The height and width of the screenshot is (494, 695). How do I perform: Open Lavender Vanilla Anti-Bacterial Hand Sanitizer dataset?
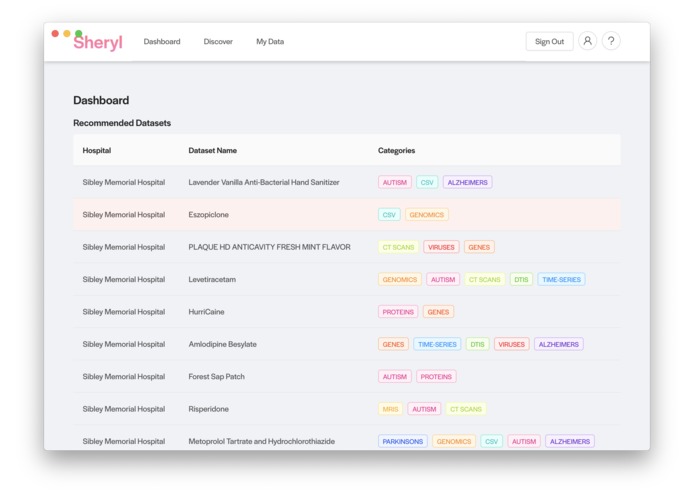click(x=264, y=182)
